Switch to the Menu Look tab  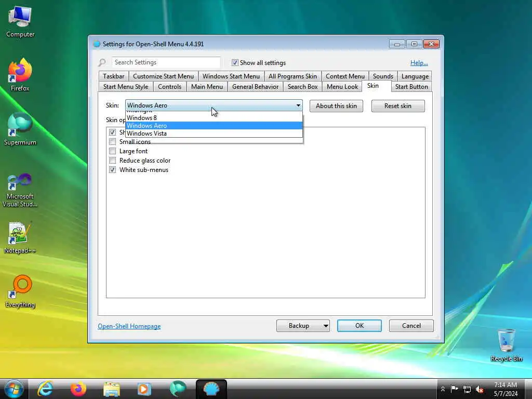[342, 87]
